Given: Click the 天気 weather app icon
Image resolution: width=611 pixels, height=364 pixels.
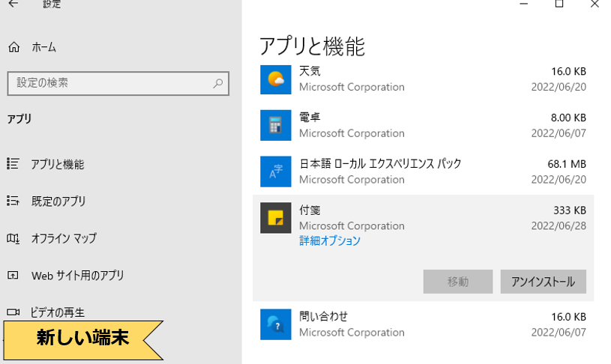Looking at the screenshot, I should pos(275,79).
